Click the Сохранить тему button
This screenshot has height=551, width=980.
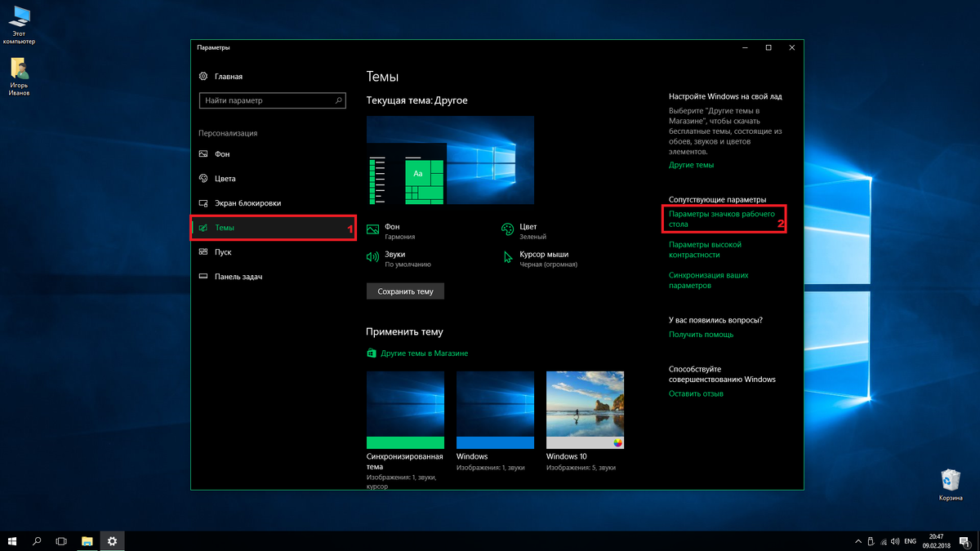click(x=405, y=291)
